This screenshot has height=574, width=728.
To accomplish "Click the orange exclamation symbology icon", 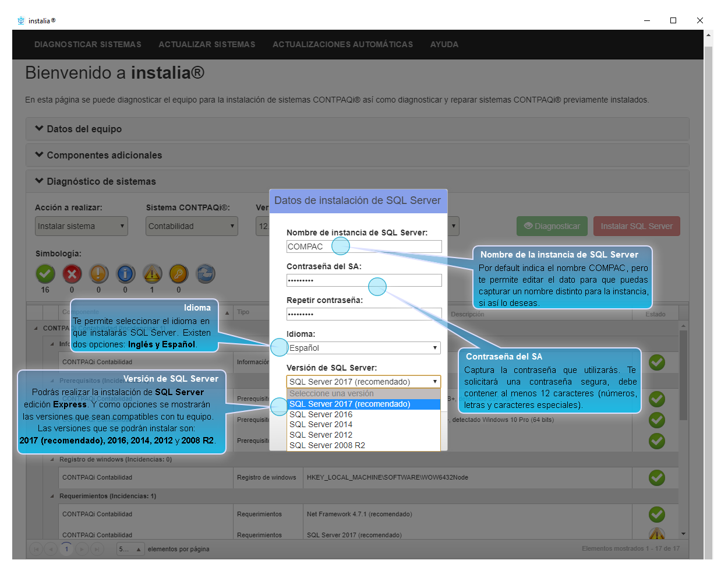I will 98,273.
